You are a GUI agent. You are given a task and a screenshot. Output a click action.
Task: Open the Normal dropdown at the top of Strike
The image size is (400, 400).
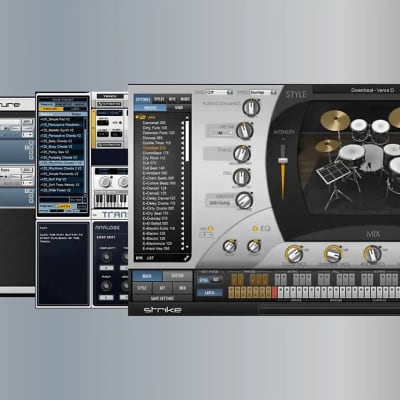[x=263, y=92]
